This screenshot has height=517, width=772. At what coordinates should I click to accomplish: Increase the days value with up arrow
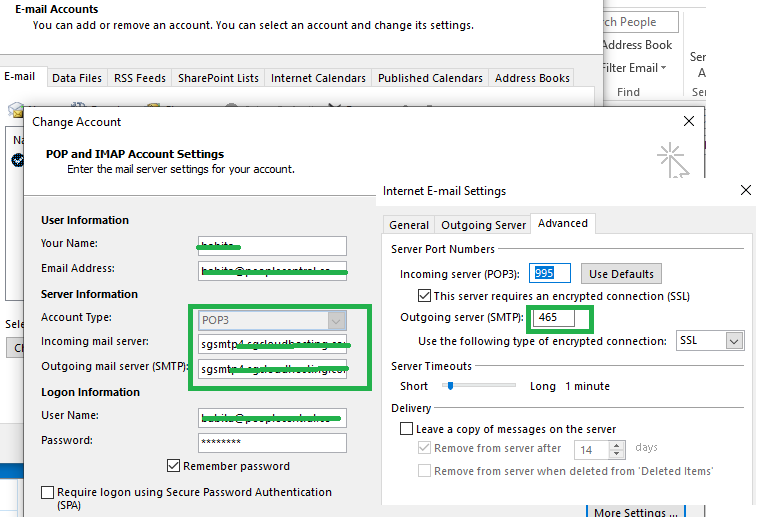click(x=616, y=445)
